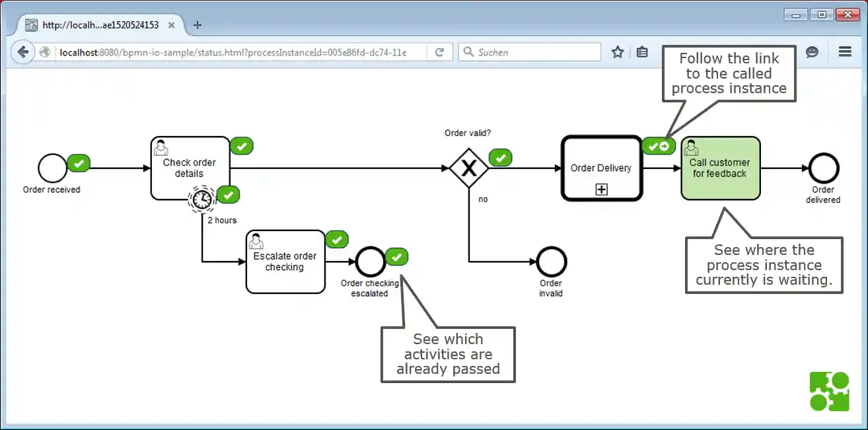The height and width of the screenshot is (430, 868).
Task: Click the Order received start event
Action: [x=53, y=168]
